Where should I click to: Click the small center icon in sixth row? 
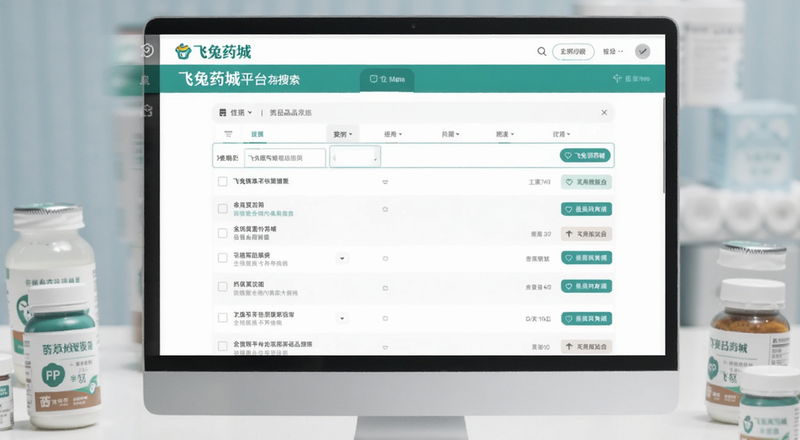pos(385,319)
